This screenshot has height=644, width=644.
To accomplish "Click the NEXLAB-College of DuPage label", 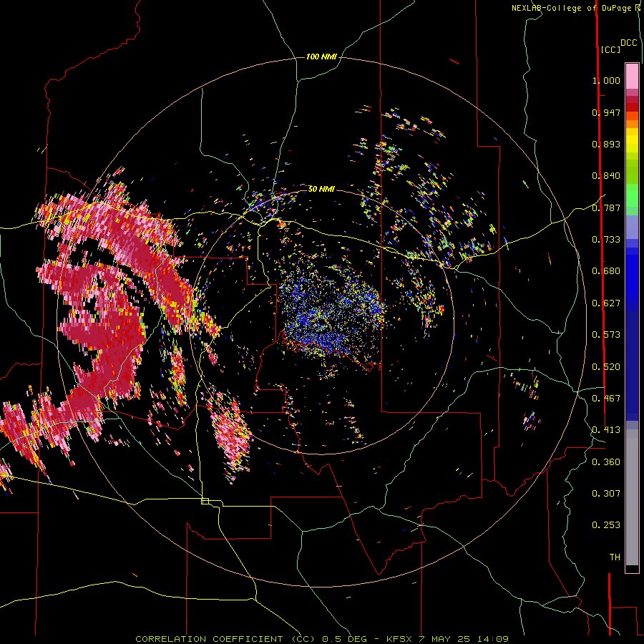I will (571, 8).
